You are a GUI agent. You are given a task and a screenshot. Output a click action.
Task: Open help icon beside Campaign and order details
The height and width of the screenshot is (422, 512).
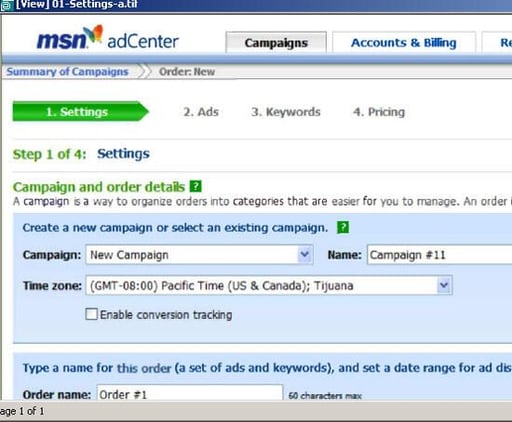pyautogui.click(x=195, y=186)
